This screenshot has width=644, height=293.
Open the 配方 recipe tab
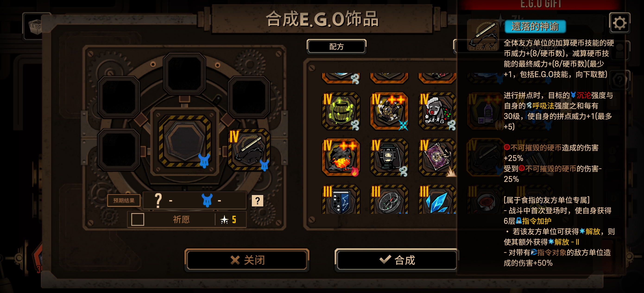[x=337, y=47]
